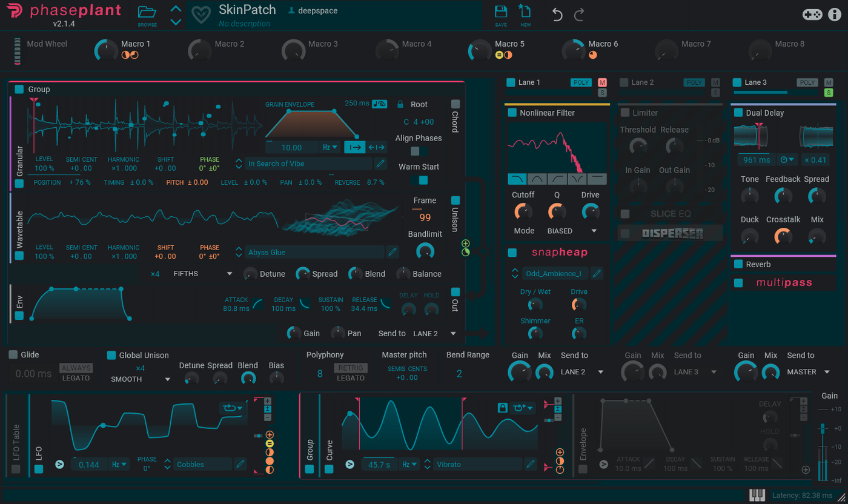
Task: Edit the Vibrato curve shape
Action: point(531,464)
